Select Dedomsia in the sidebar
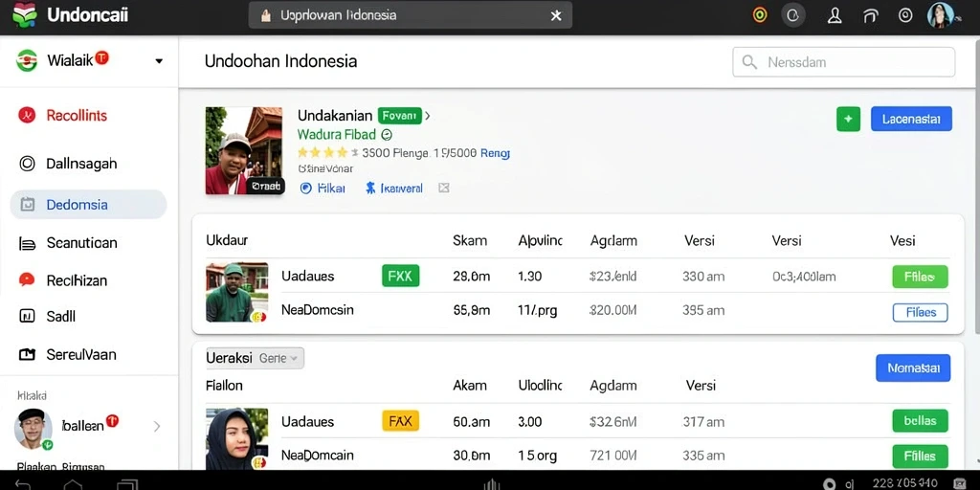980x490 pixels. pyautogui.click(x=88, y=205)
